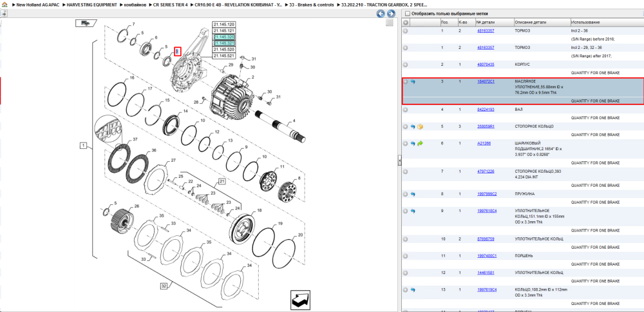Add part 14461581 using round icon
The width and height of the screenshot is (644, 312).
pos(405,273)
